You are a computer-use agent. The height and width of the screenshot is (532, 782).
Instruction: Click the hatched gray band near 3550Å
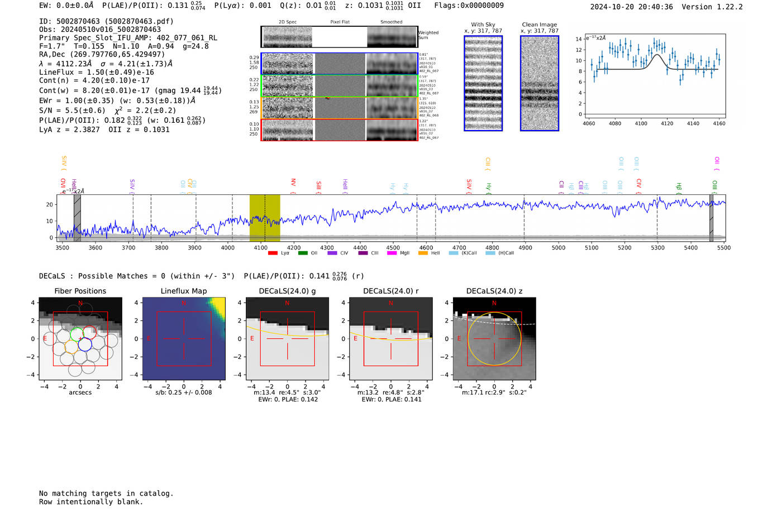pos(77,218)
